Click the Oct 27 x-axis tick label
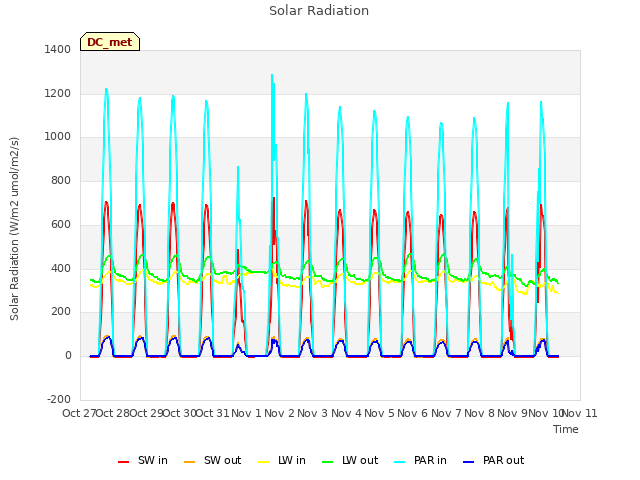 pyautogui.click(x=79, y=413)
